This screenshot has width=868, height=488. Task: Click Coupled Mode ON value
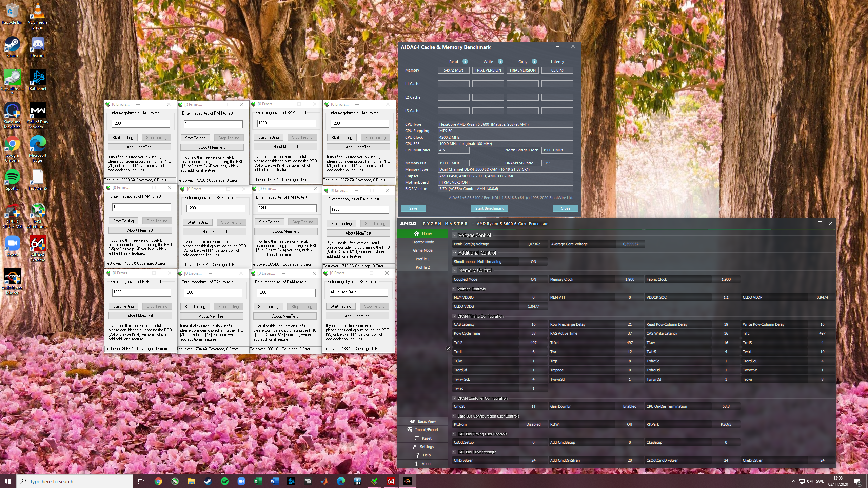point(533,279)
